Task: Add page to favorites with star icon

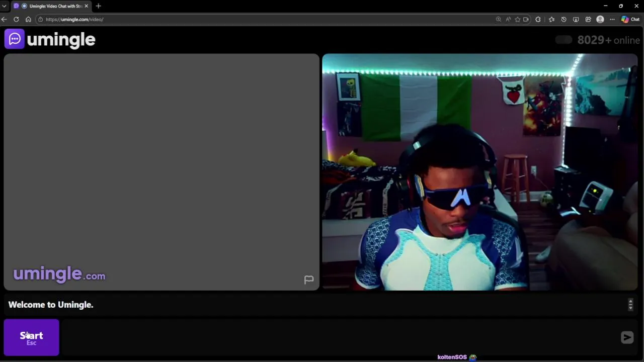Action: click(517, 19)
